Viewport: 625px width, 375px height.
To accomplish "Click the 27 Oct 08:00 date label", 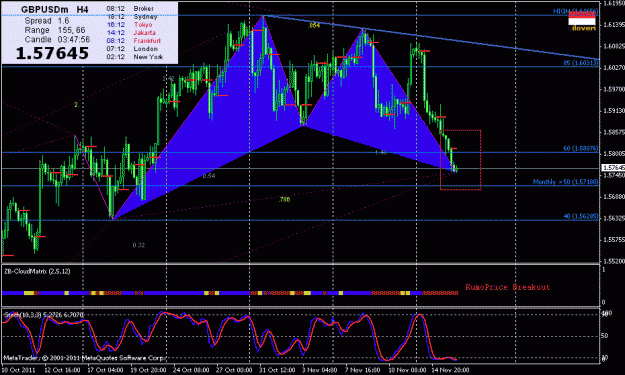I will (234, 370).
